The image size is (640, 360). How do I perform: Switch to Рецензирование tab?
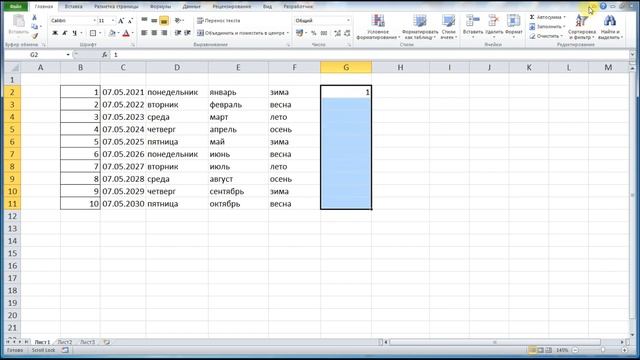click(x=232, y=6)
